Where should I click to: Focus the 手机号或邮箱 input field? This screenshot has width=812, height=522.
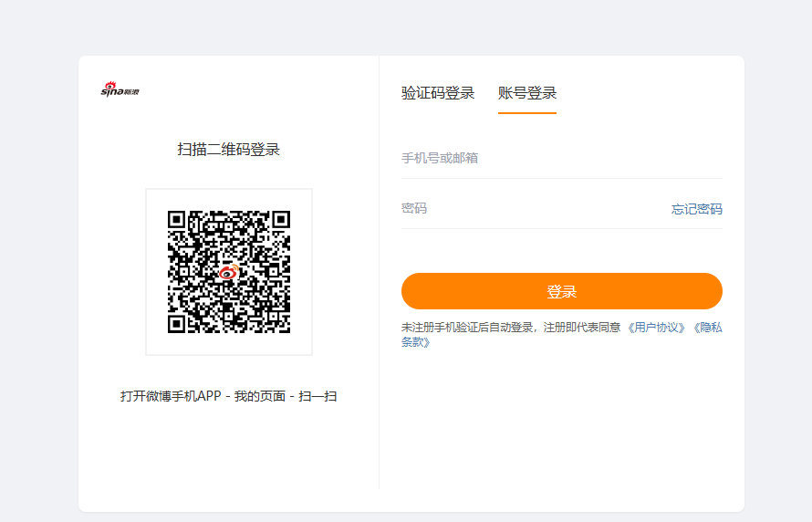[x=561, y=158]
